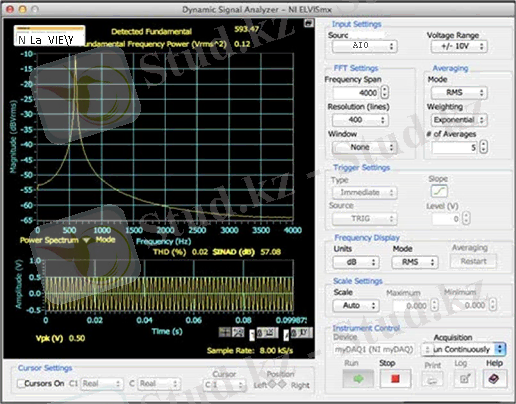
Task: Click the green Run arrow button
Action: coord(358,379)
